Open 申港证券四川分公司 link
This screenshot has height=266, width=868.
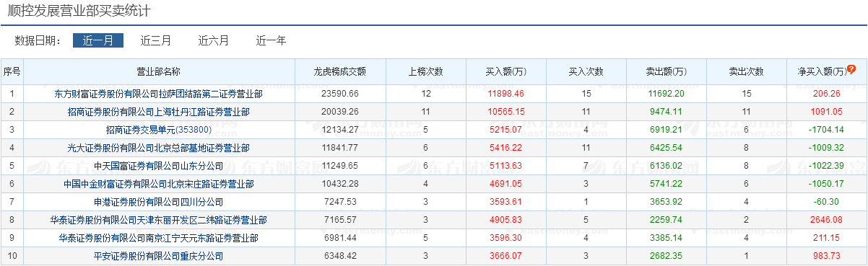click(159, 202)
